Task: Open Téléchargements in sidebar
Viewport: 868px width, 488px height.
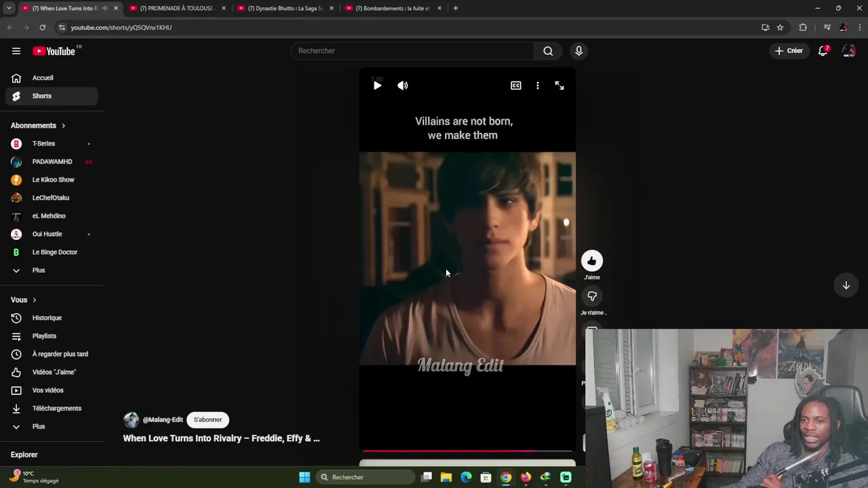Action: click(52, 409)
